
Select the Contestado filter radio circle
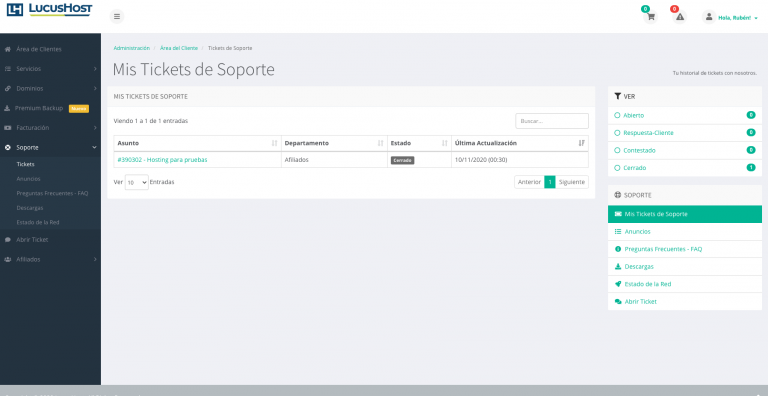617,150
